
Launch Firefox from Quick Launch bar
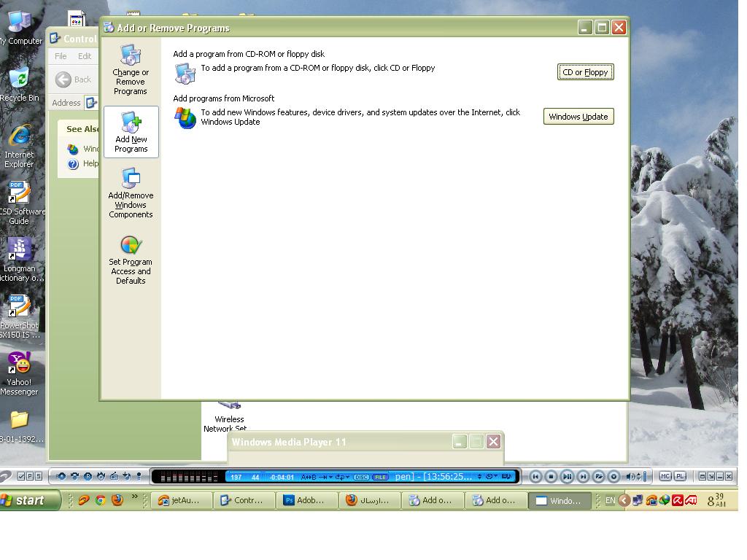[x=117, y=500]
